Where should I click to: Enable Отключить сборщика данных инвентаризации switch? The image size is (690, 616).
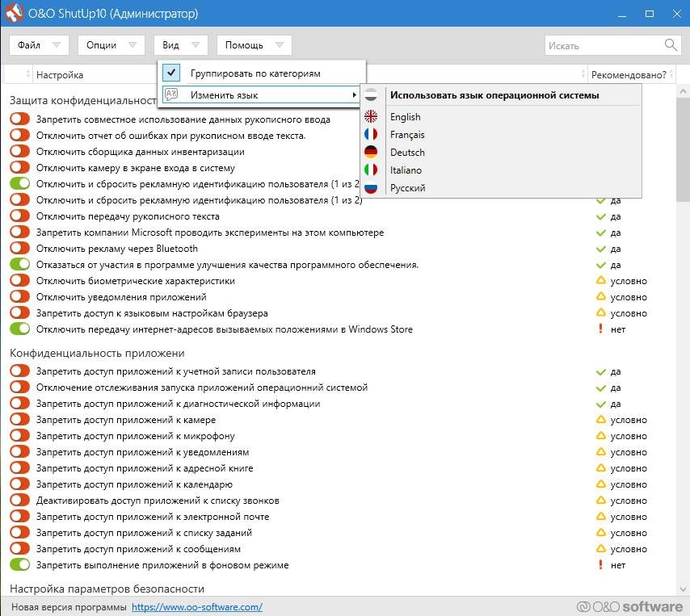pyautogui.click(x=20, y=151)
